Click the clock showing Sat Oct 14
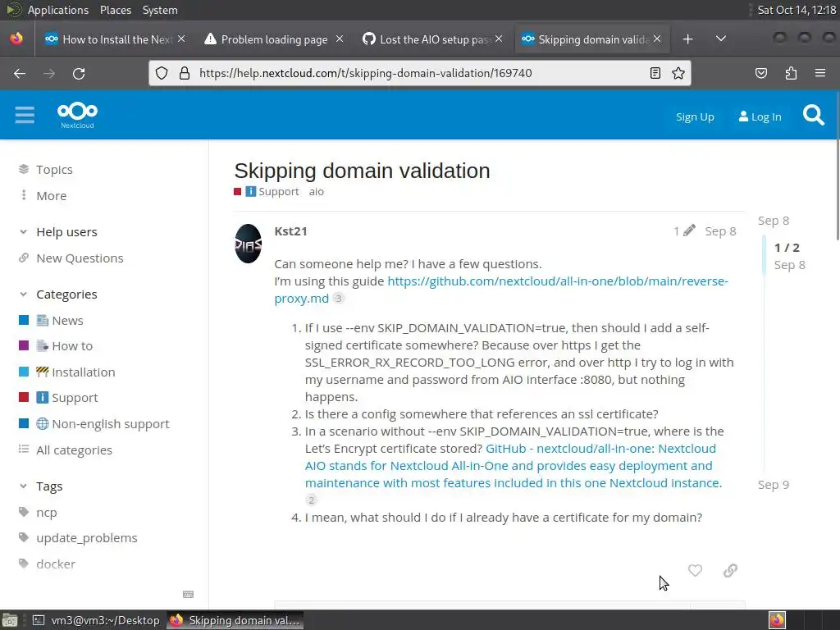The image size is (840, 630). click(796, 10)
